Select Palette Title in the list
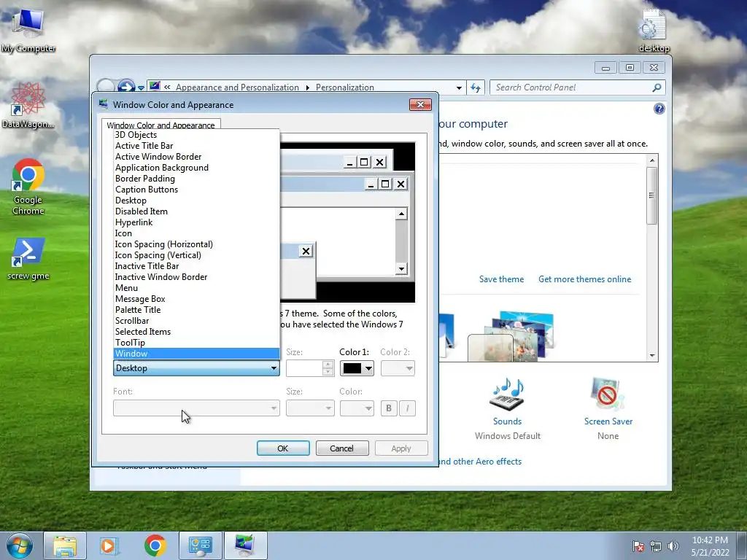The image size is (747, 560). [x=196, y=310]
